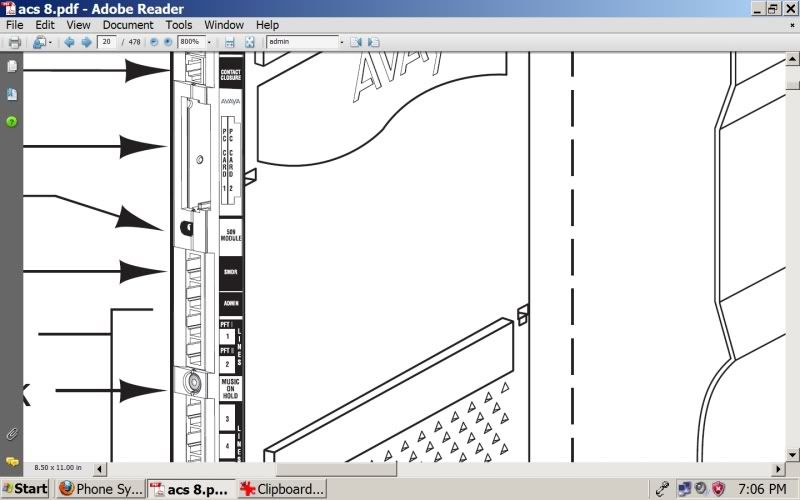
Task: Click the fit page toolbar icon
Action: (x=249, y=42)
